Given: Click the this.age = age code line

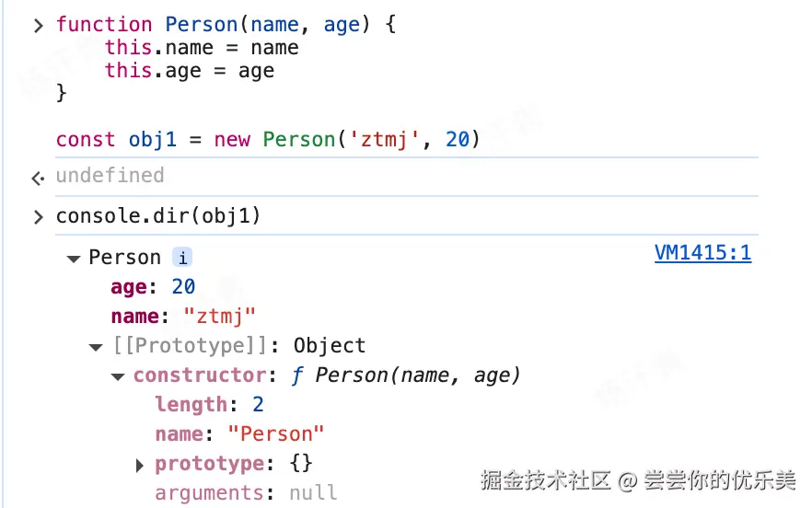Looking at the screenshot, I should point(189,71).
